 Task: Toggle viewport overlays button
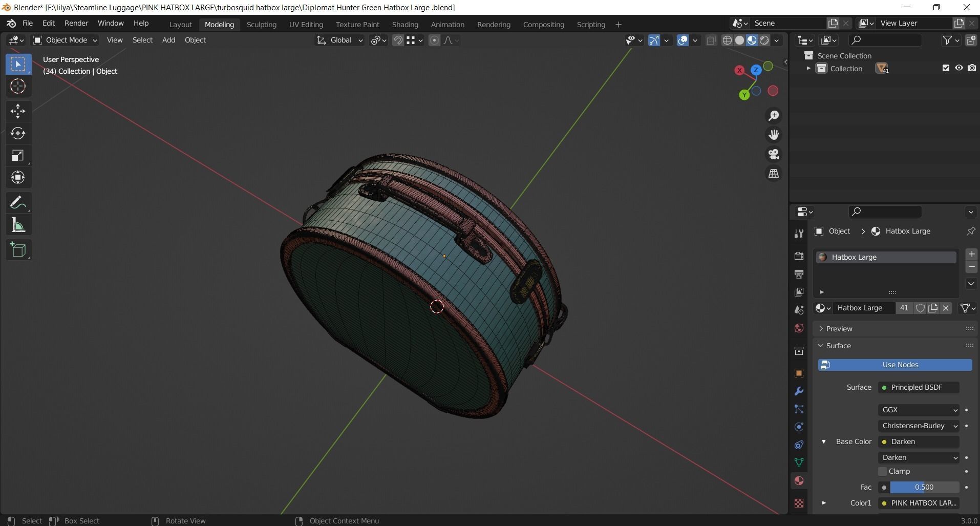click(683, 40)
